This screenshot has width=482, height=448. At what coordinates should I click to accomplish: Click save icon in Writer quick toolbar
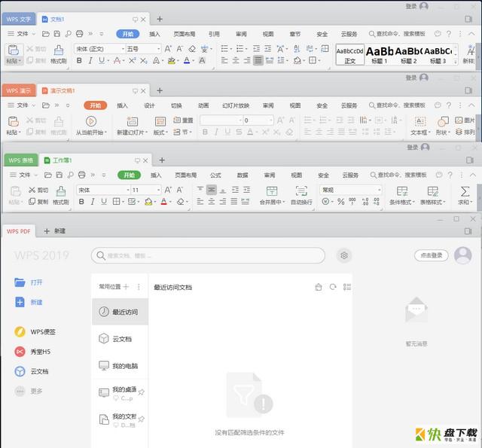(x=57, y=34)
